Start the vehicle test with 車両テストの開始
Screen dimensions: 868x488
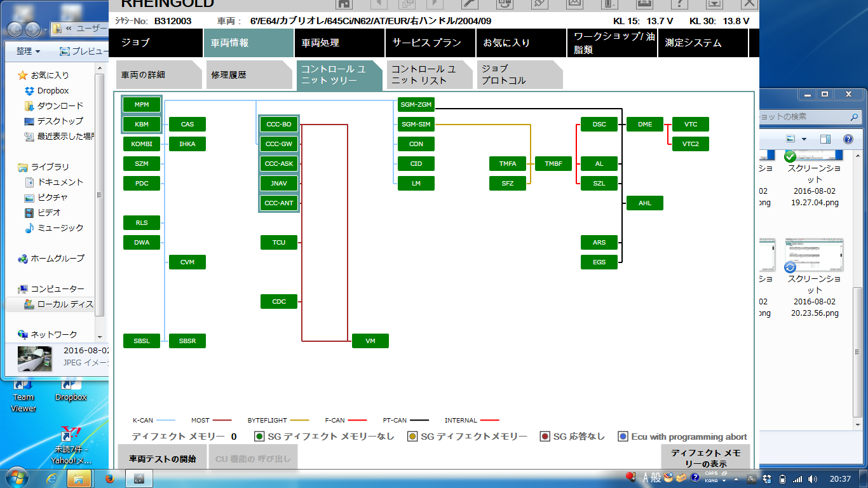tap(163, 458)
